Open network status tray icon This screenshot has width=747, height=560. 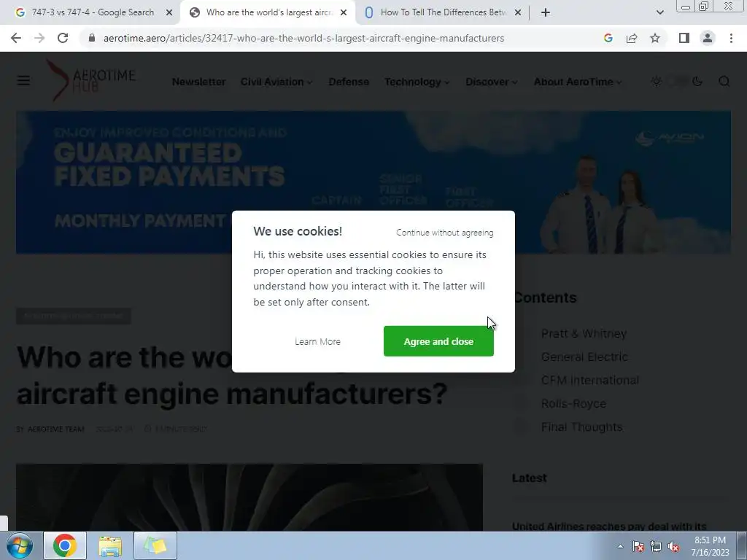tap(656, 546)
